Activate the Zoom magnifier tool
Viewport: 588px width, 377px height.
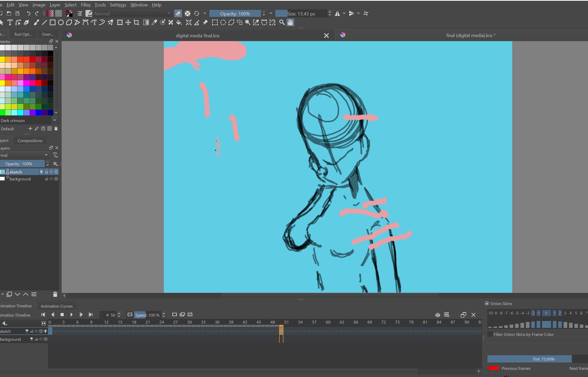click(282, 23)
